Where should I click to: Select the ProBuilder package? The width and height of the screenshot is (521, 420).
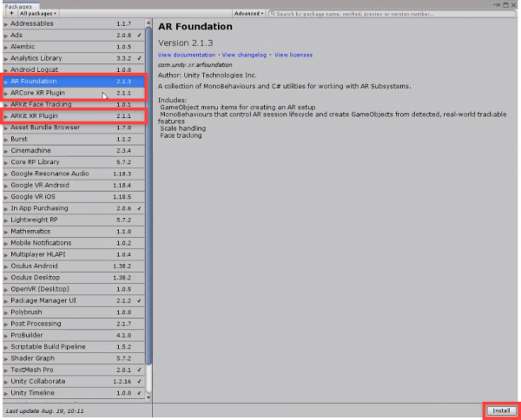tap(74, 335)
